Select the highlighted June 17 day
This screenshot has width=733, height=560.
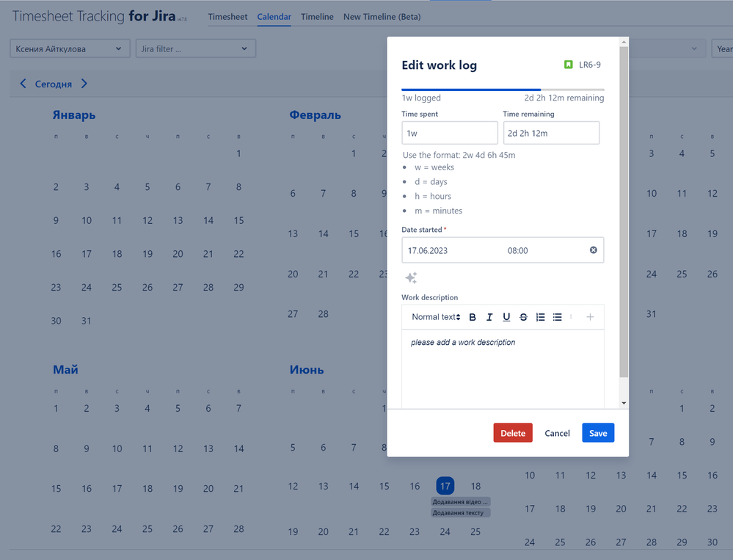[445, 486]
